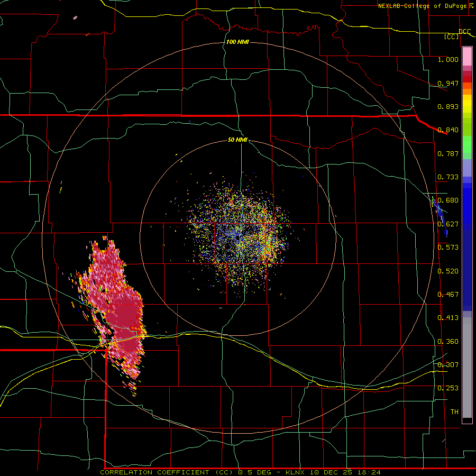Image resolution: width=476 pixels, height=476 pixels.
Task: Select the 0.573 scale value
Action: click(x=448, y=248)
